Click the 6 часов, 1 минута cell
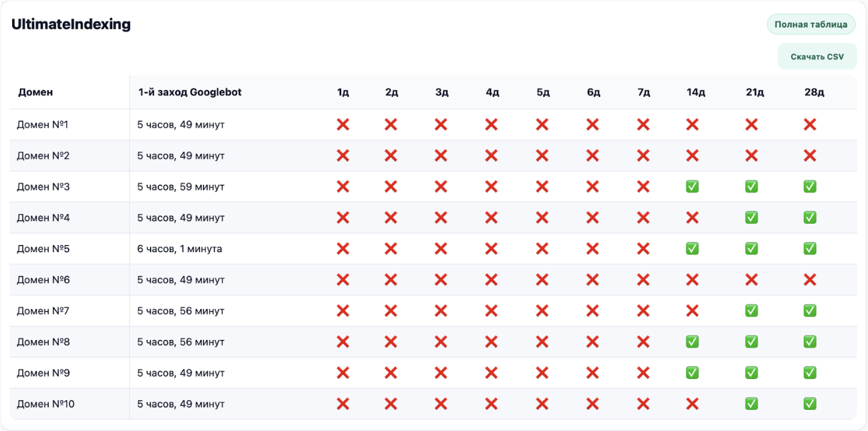The width and height of the screenshot is (868, 431). point(179,249)
